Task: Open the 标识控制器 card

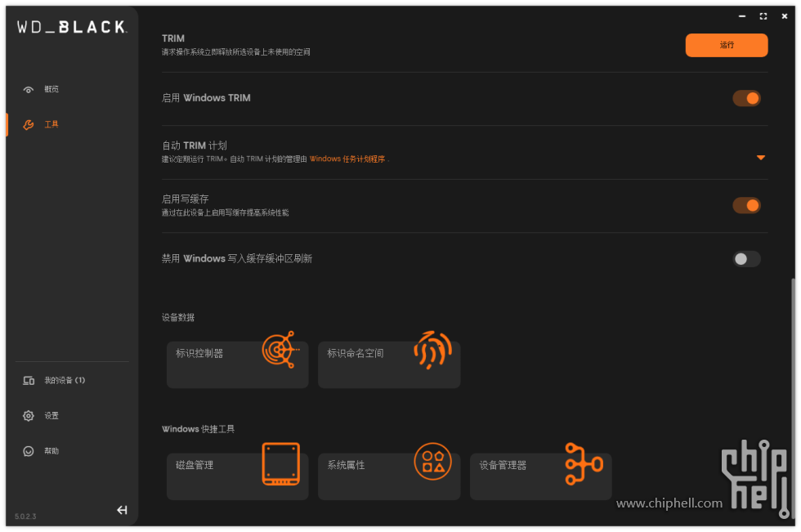Action: 238,364
